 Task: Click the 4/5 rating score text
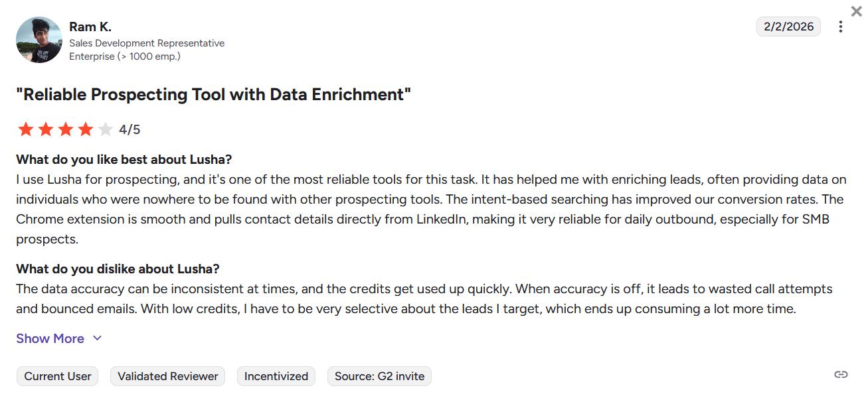click(x=130, y=129)
